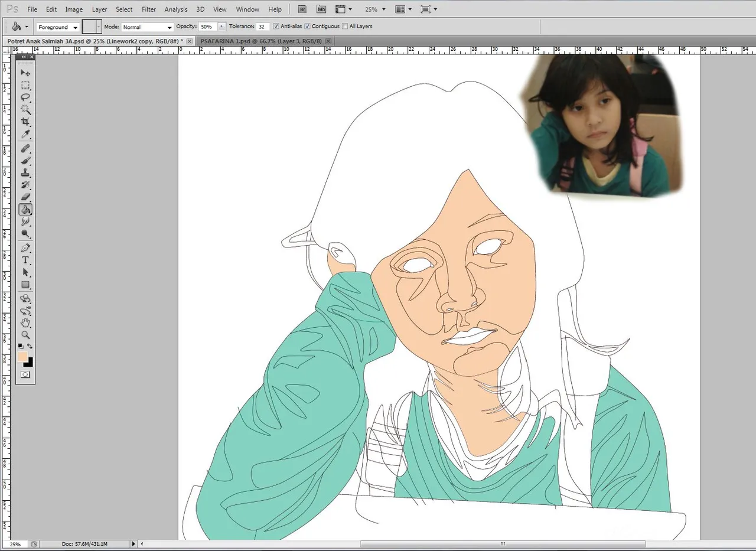
Task: Select the Blur/Smudge tool
Action: [x=25, y=221]
